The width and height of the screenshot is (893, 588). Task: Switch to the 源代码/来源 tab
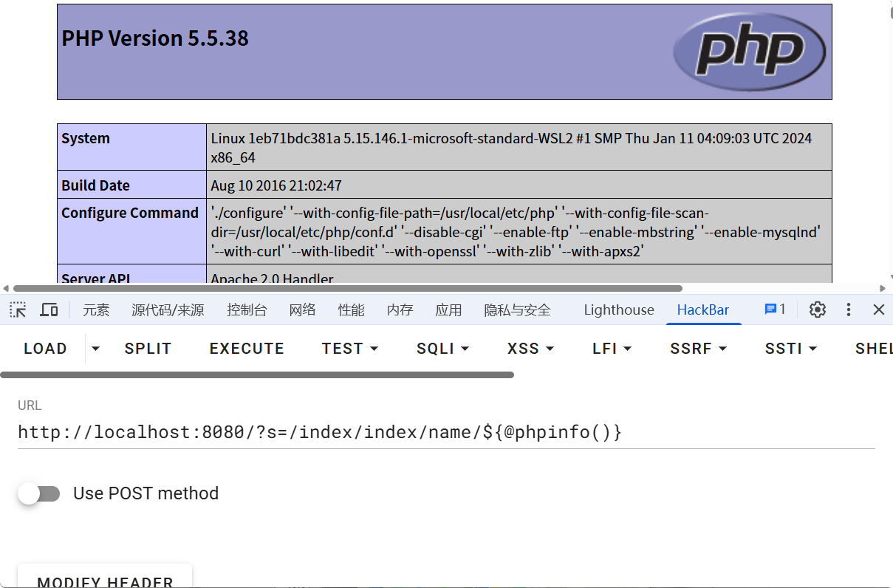(x=168, y=310)
